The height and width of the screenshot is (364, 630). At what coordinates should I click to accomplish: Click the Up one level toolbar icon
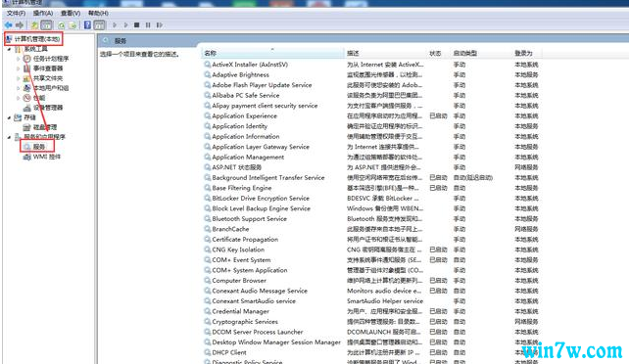[x=35, y=25]
